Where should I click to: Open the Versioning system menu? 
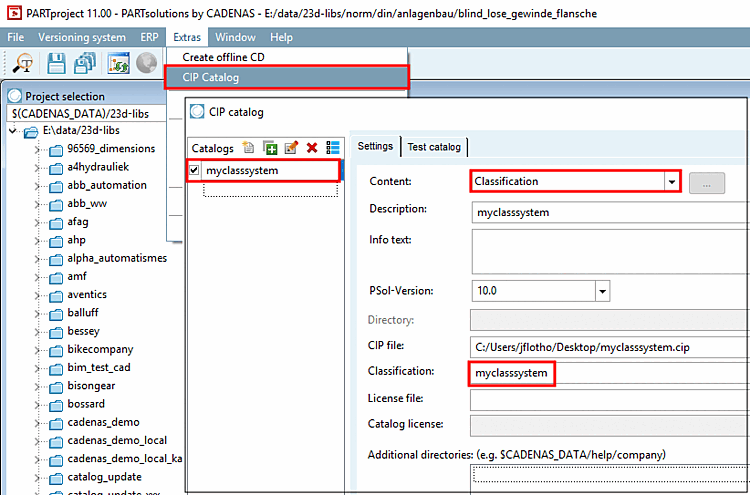82,37
